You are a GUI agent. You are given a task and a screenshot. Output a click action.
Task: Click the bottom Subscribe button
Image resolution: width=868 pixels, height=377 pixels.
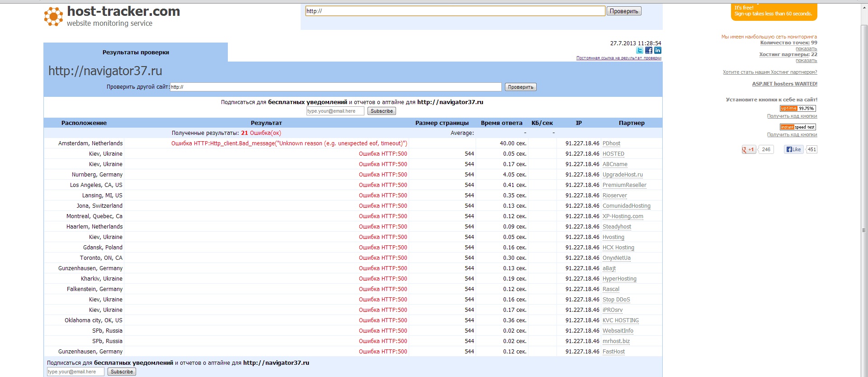122,372
